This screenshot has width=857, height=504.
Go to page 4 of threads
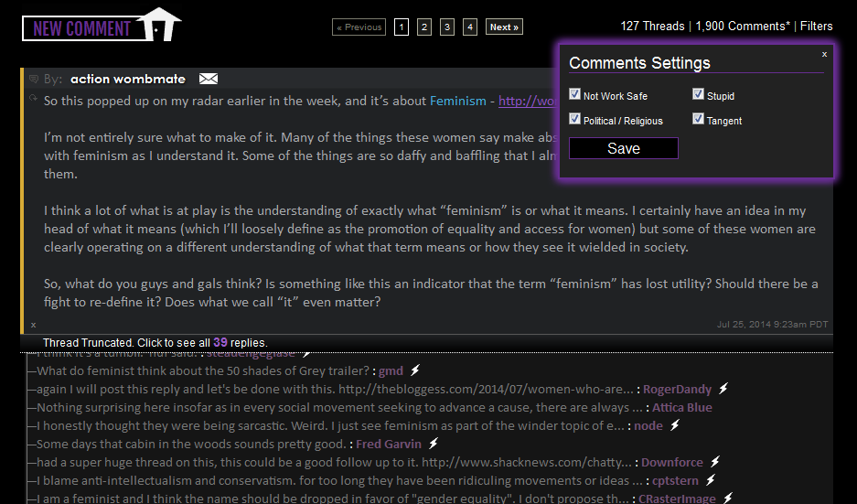tap(470, 27)
